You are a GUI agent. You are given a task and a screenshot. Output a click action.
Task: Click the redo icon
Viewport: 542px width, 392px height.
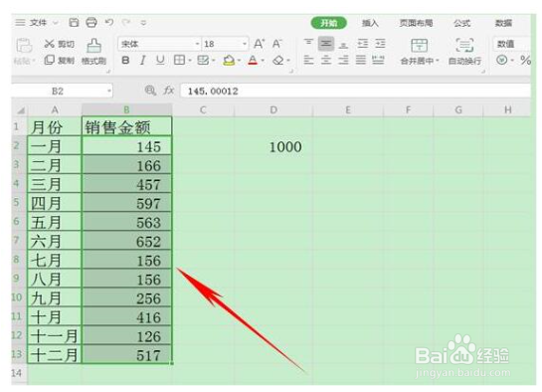click(x=126, y=23)
